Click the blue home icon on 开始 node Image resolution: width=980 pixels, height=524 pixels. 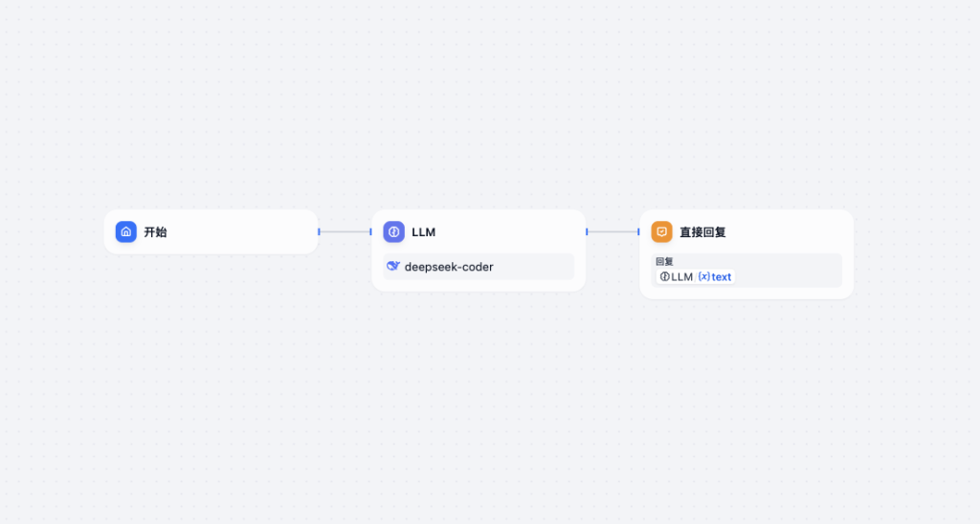click(x=126, y=231)
